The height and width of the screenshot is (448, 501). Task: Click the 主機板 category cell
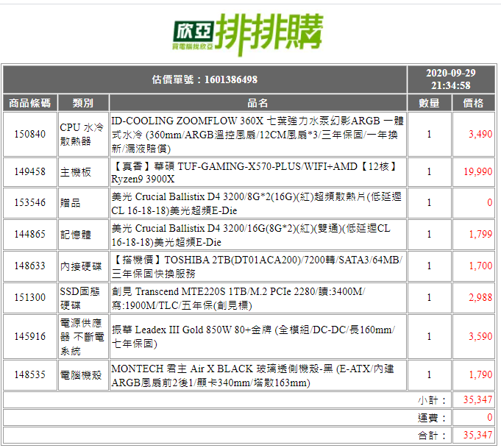[83, 172]
